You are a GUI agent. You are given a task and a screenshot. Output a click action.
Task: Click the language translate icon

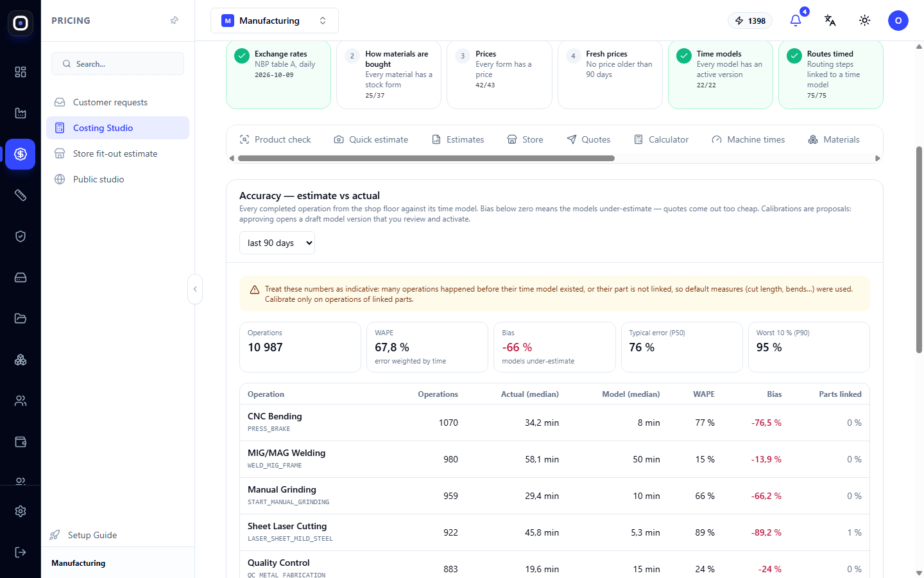tap(830, 21)
